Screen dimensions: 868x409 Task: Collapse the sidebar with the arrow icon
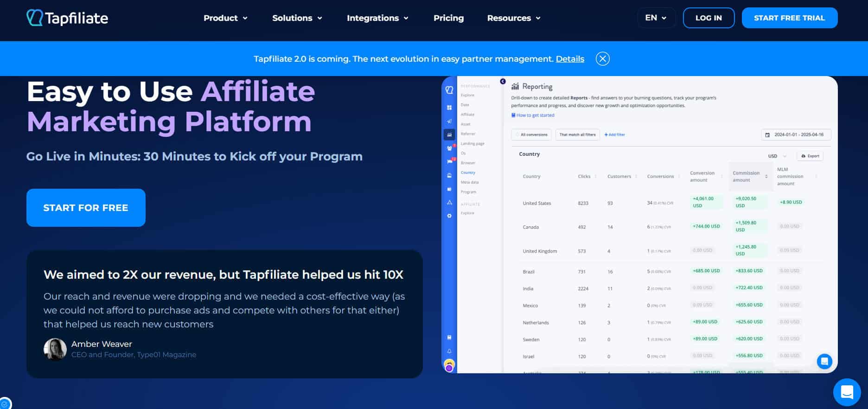point(503,82)
